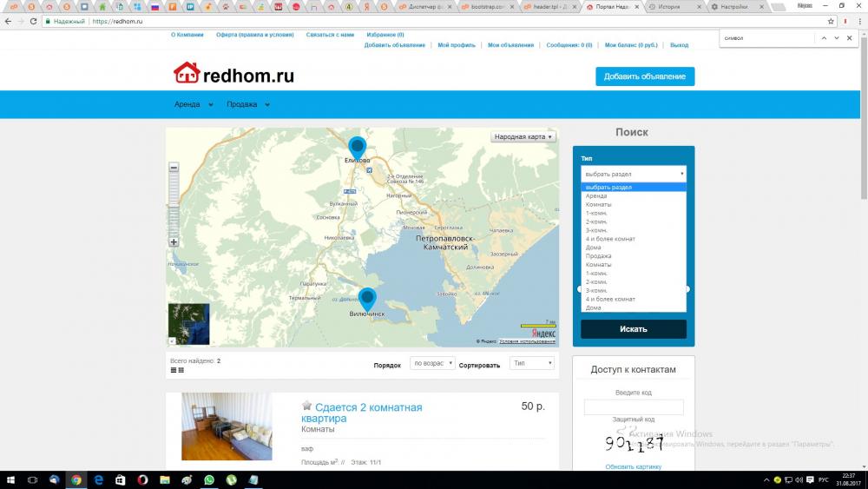The image size is (868, 489).
Task: Open the Народная карта map type dropdown
Action: [x=523, y=136]
